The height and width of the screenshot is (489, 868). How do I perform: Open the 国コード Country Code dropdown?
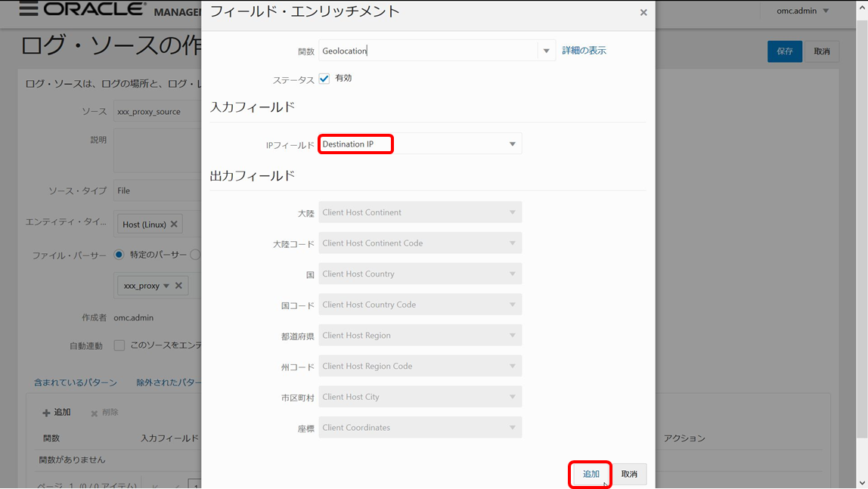[x=420, y=305]
